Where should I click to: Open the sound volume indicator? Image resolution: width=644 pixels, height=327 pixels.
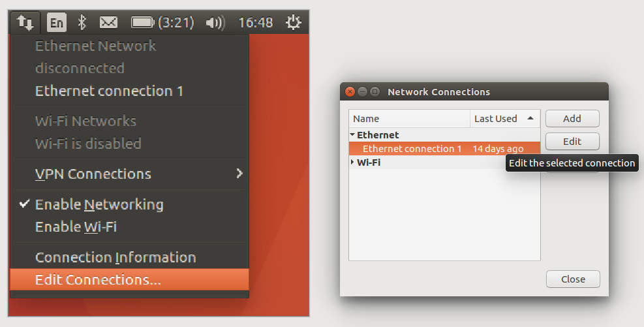[215, 23]
